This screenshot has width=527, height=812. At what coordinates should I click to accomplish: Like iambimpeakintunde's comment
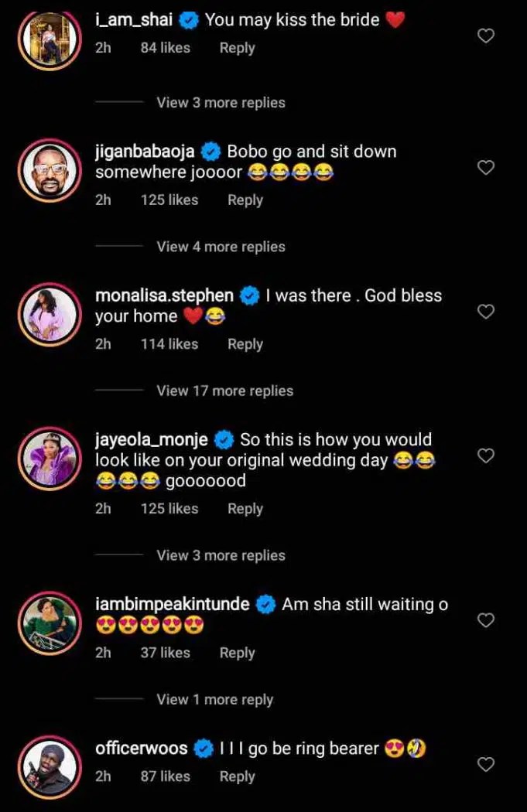(485, 620)
